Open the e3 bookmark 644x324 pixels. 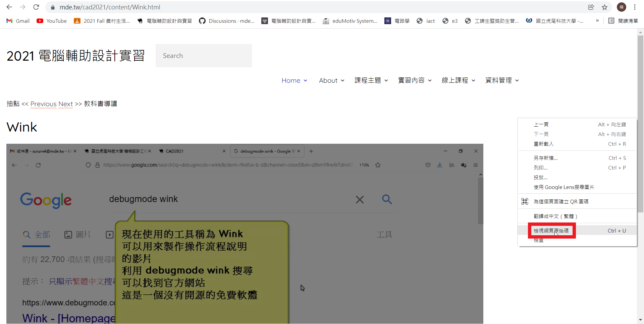(x=450, y=21)
